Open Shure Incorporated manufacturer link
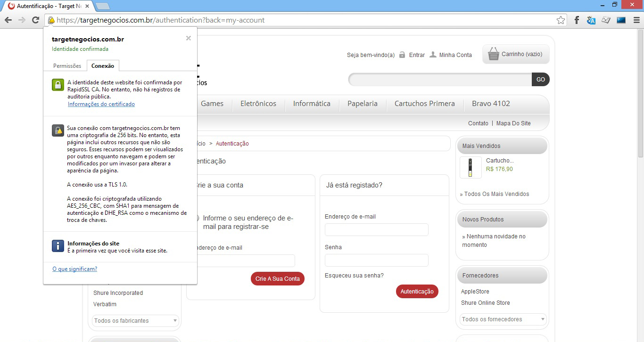This screenshot has width=644, height=342. point(118,293)
